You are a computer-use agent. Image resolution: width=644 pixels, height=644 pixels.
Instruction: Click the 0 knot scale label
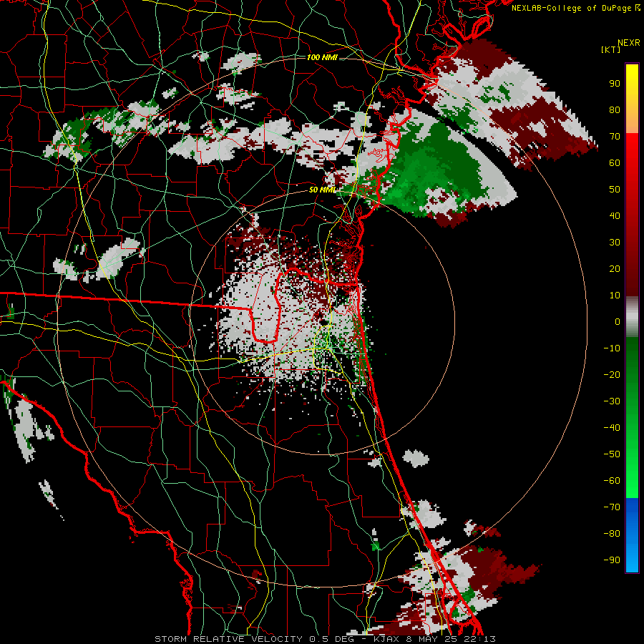(x=617, y=321)
